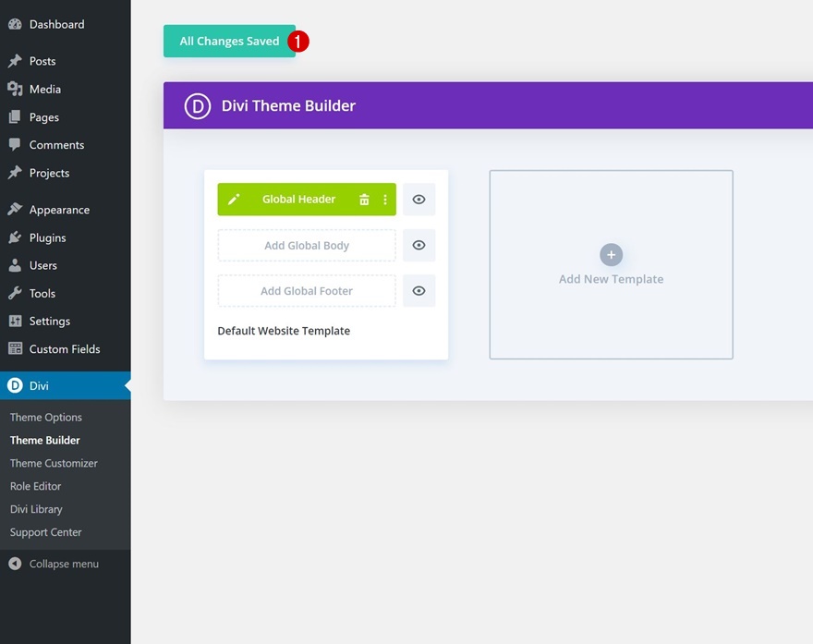Image resolution: width=813 pixels, height=644 pixels.
Task: Click Default Website Template title
Action: pos(284,331)
